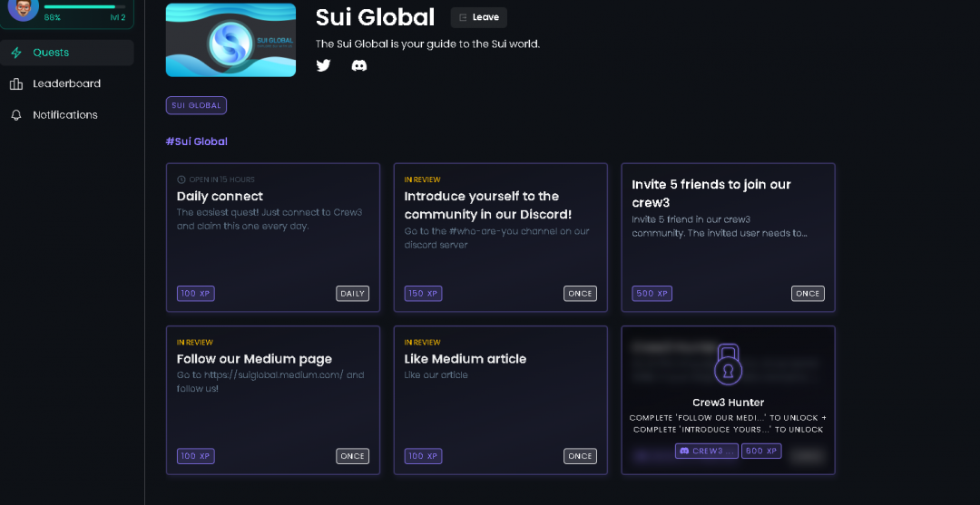Screen dimensions: 980x505
Task: Click the user avatar in top-left
Action: coord(23,7)
